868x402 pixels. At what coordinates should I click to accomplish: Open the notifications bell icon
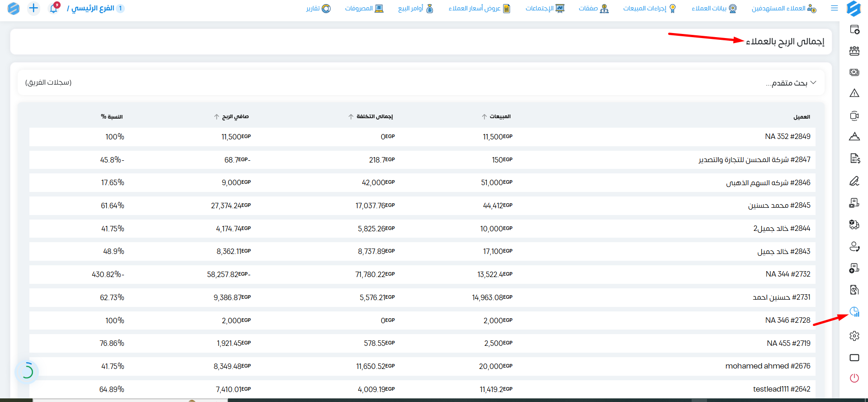point(53,8)
